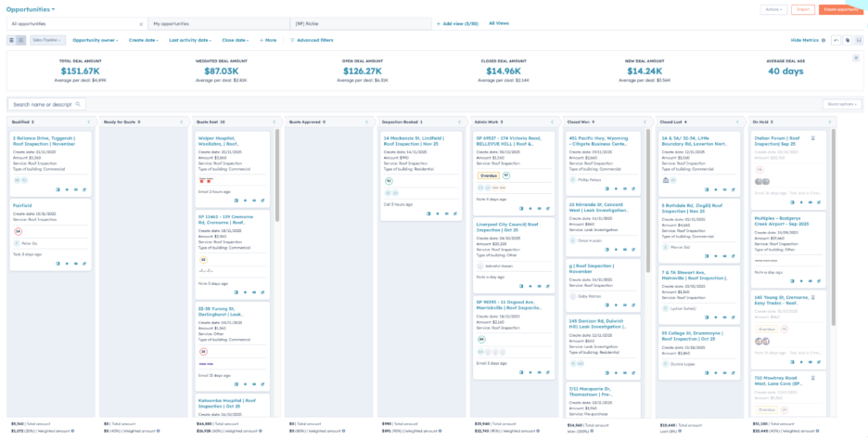Viewport: 868px width, 440px height.
Task: Collapse the Qualified column
Action: tap(88, 122)
